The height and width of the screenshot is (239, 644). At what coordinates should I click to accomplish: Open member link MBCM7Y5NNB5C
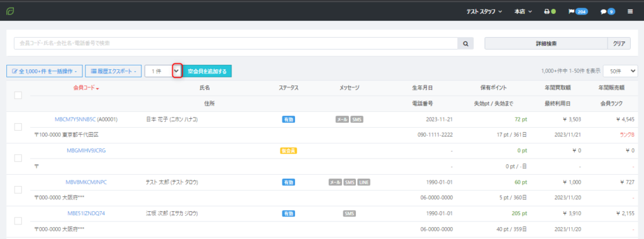tap(75, 119)
